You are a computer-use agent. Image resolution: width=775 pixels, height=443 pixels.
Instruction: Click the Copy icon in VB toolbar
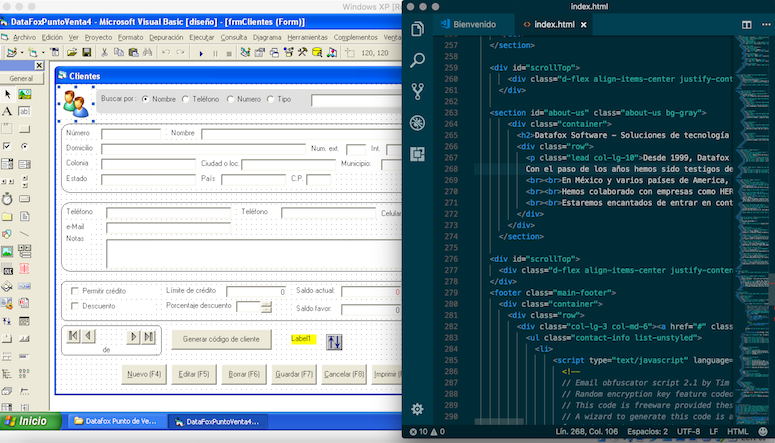(x=119, y=52)
